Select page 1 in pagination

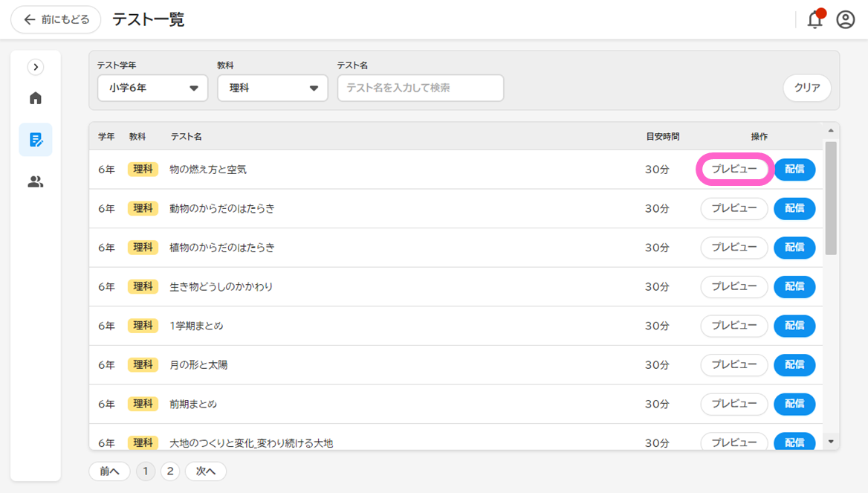(146, 471)
